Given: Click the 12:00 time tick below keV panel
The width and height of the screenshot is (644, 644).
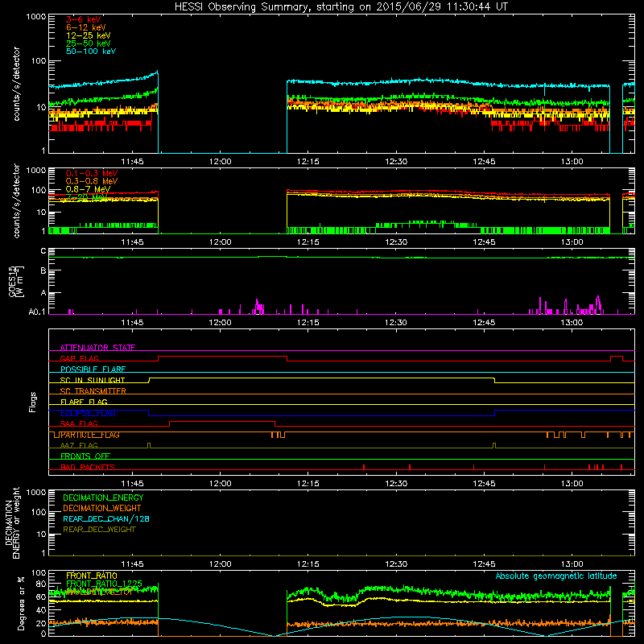Looking at the screenshot, I should pyautogui.click(x=220, y=162).
